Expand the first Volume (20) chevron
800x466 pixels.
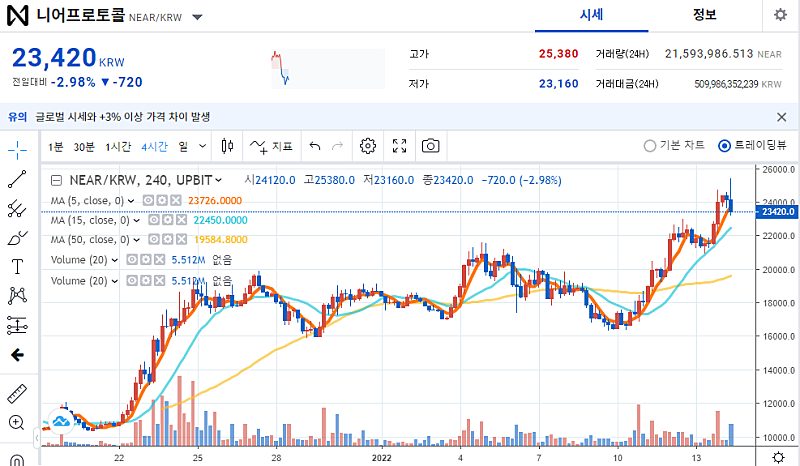click(115, 260)
